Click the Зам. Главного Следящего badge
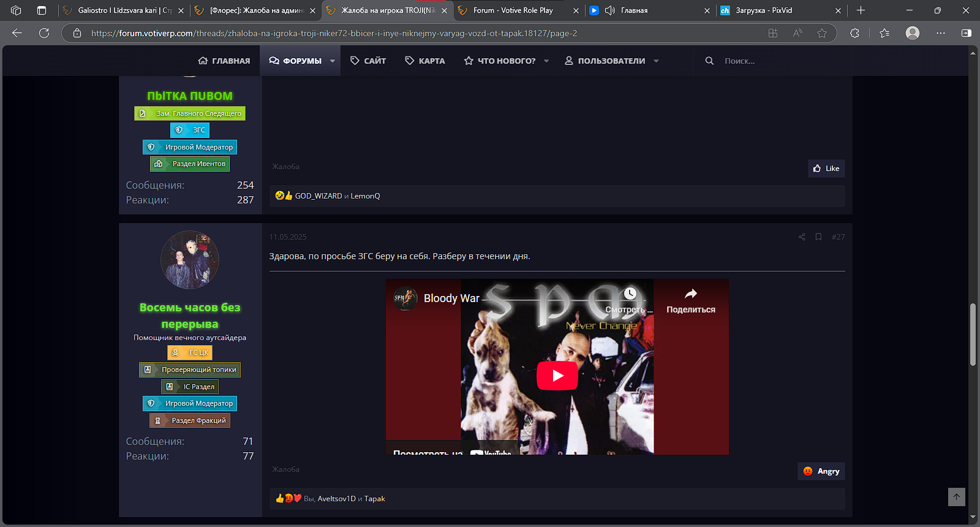Image resolution: width=980 pixels, height=527 pixels. (x=190, y=113)
